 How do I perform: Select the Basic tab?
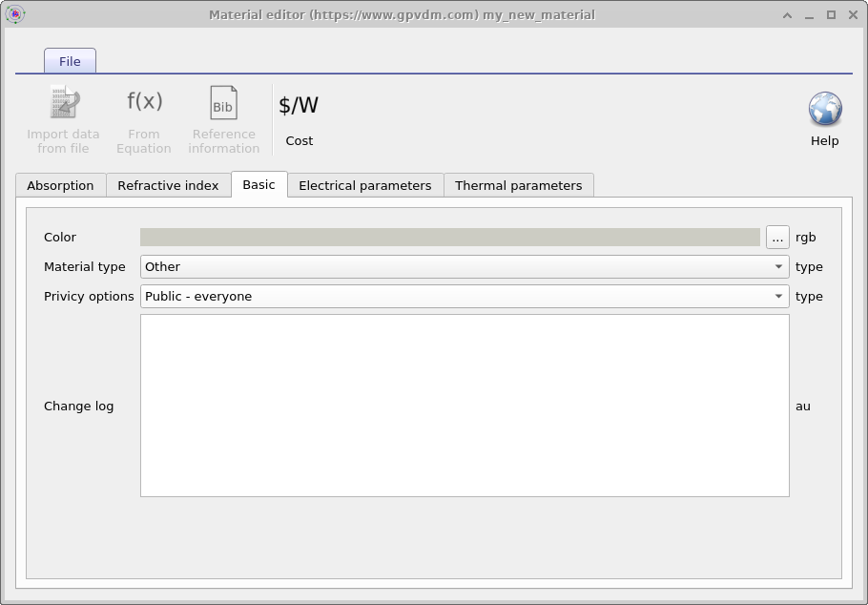pyautogui.click(x=259, y=184)
